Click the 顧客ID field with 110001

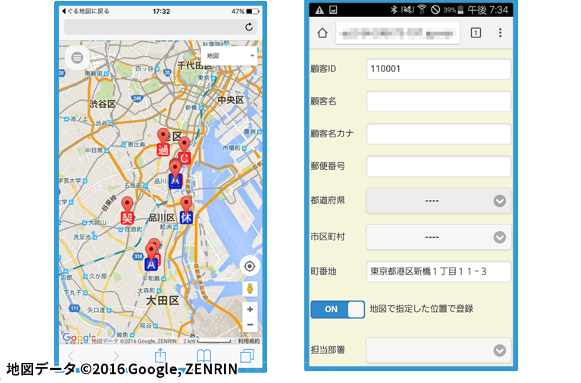tap(438, 69)
